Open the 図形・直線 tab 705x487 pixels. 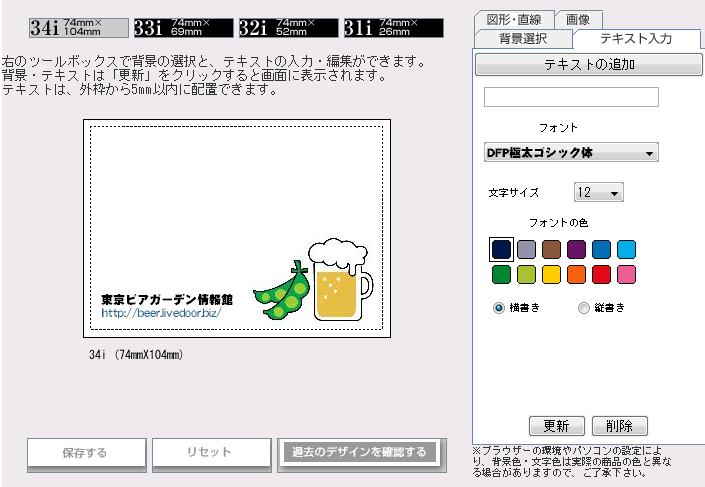coord(513,19)
